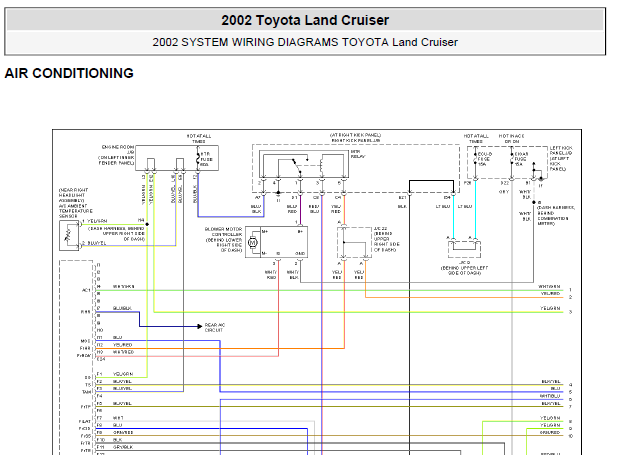Click WHT/RED label below blower controller pin 3
Viewport: 617px width, 455px height.
pyautogui.click(x=270, y=275)
